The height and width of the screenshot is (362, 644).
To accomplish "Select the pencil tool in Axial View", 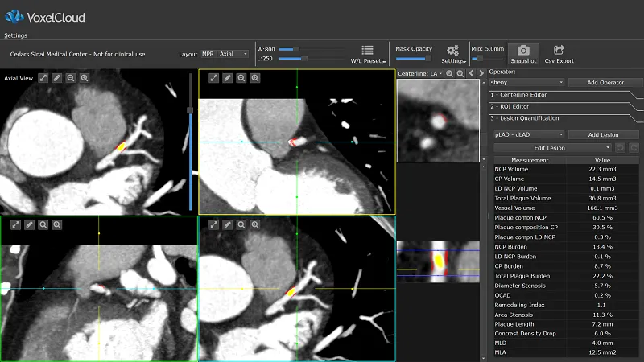I will (57, 78).
